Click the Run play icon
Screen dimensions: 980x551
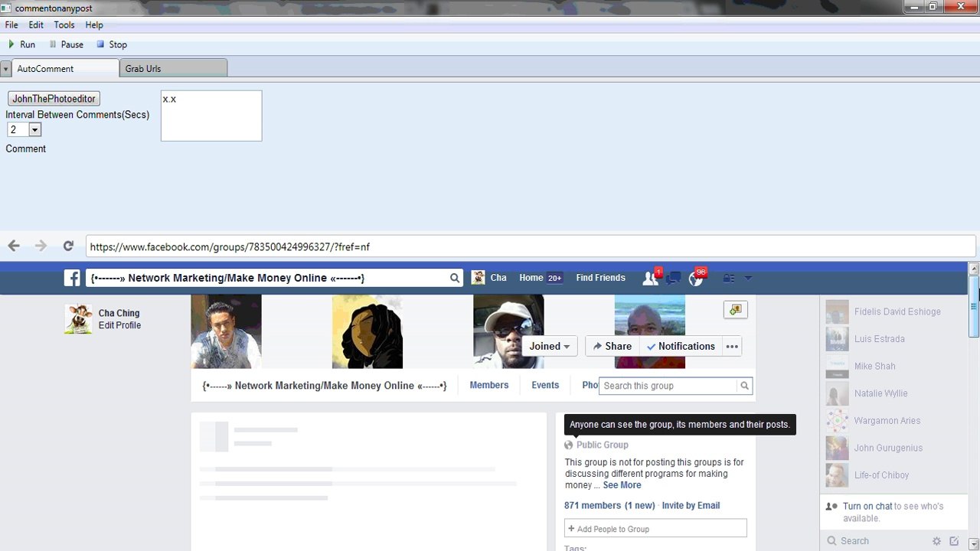(11, 44)
